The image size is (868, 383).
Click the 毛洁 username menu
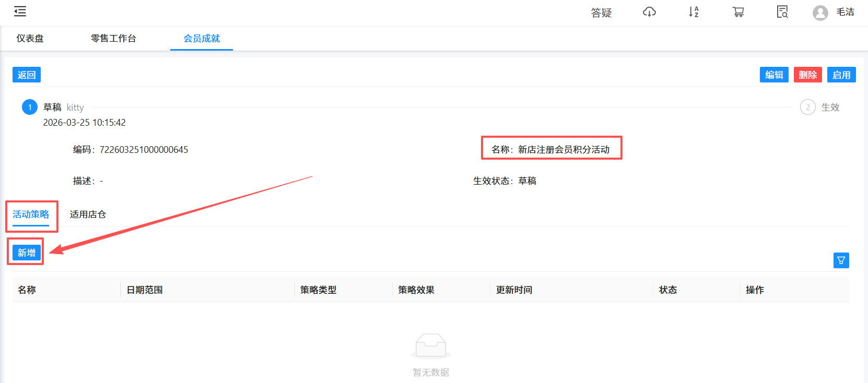tap(845, 12)
